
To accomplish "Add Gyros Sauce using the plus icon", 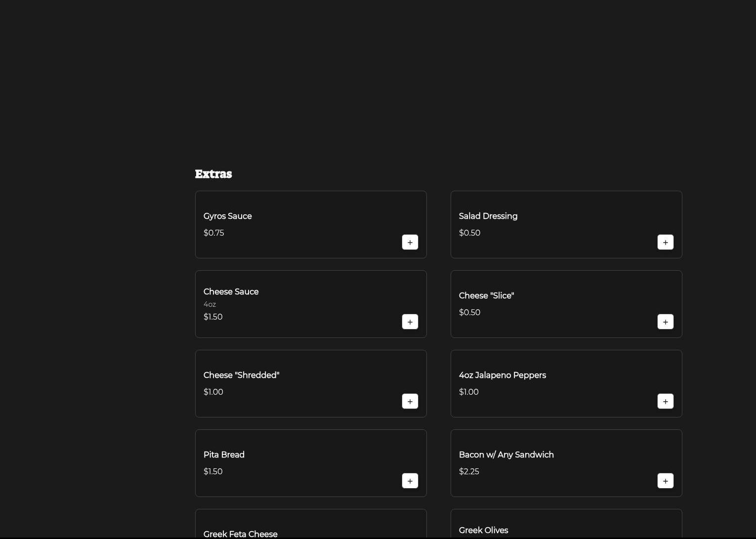I will (410, 242).
